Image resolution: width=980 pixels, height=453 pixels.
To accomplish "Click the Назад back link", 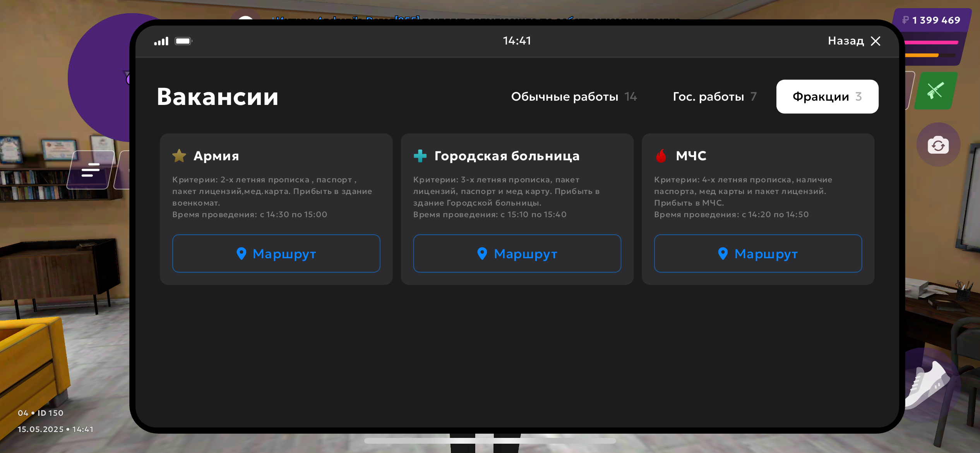I will pos(846,41).
